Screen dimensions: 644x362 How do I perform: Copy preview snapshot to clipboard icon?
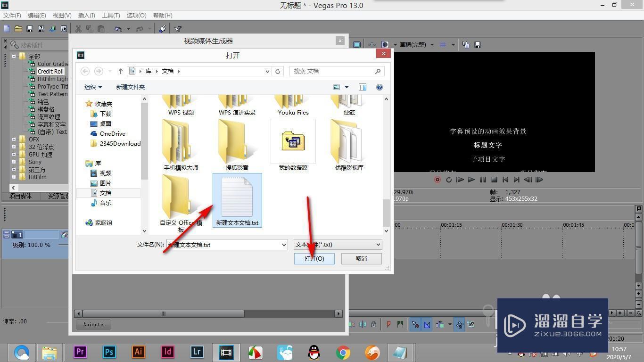(x=466, y=45)
